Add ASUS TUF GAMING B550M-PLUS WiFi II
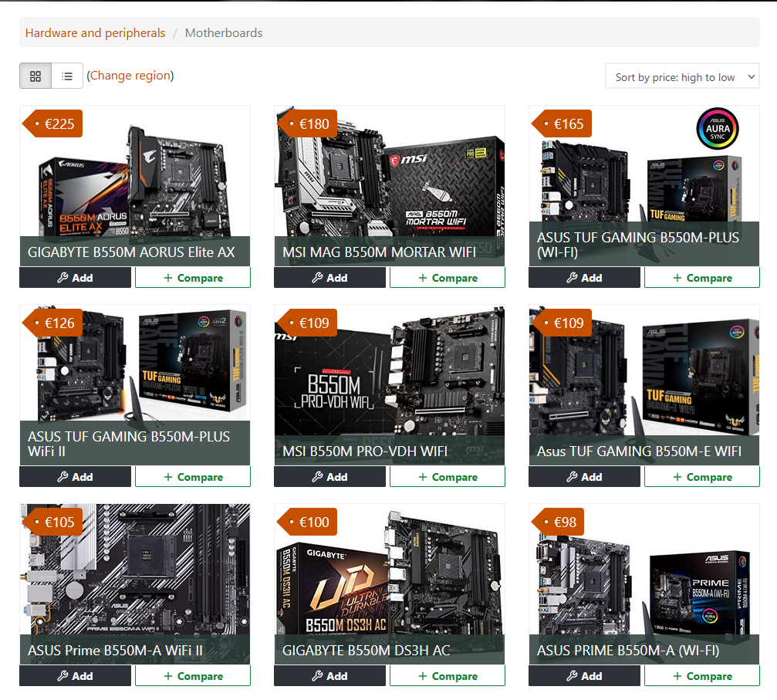 point(76,477)
